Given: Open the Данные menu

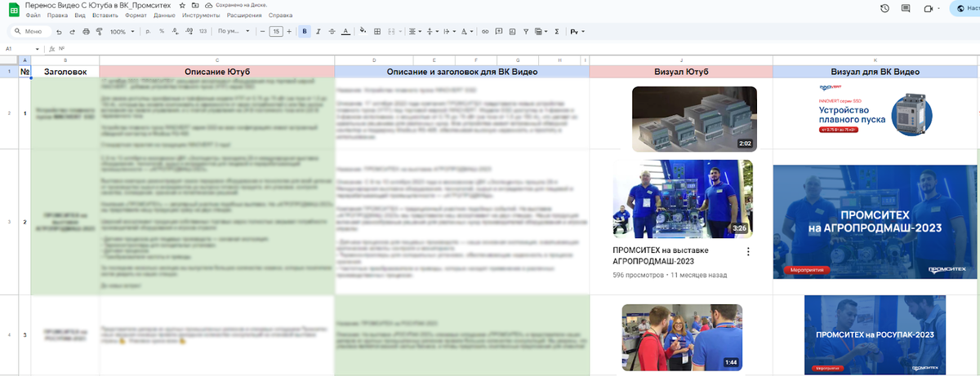Looking at the screenshot, I should click(x=164, y=15).
